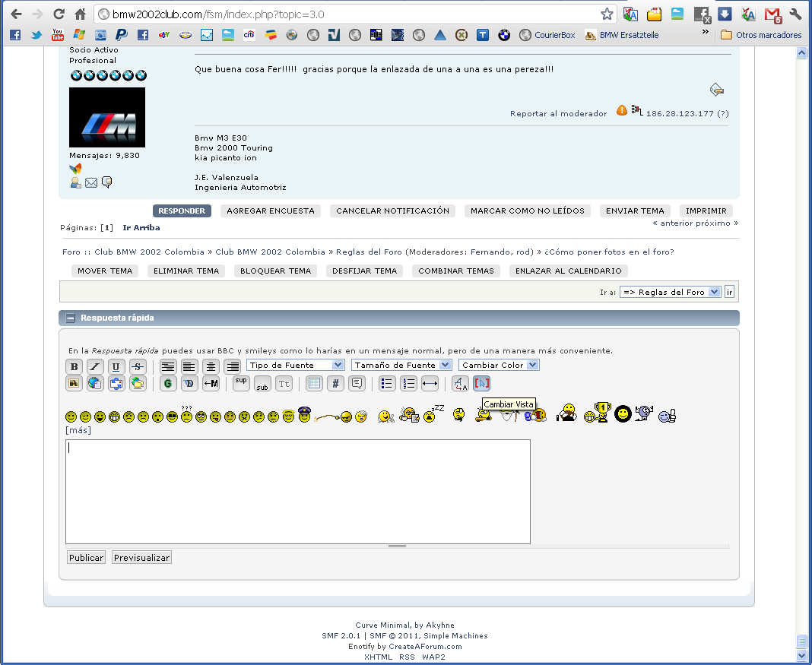Click BLOQUEAR TEMA moderation button
Viewport: 812px width, 665px height.
pos(275,271)
